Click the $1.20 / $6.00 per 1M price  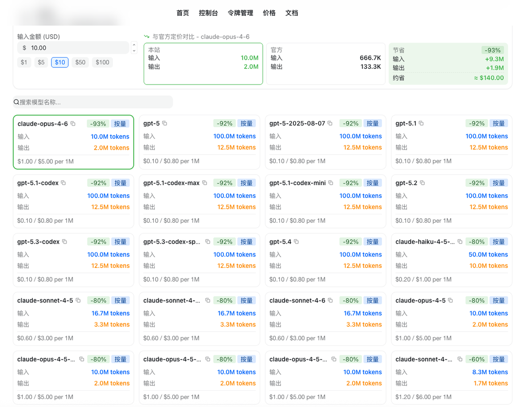point(423,397)
